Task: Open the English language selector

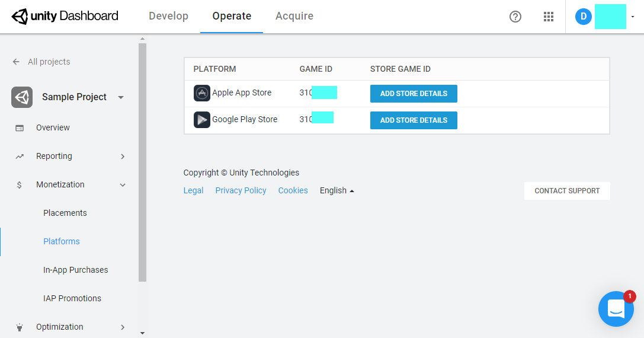Action: coord(337,190)
